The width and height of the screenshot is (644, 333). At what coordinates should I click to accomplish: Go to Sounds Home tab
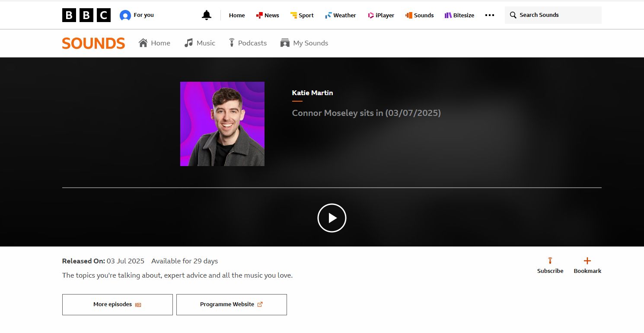pos(154,43)
